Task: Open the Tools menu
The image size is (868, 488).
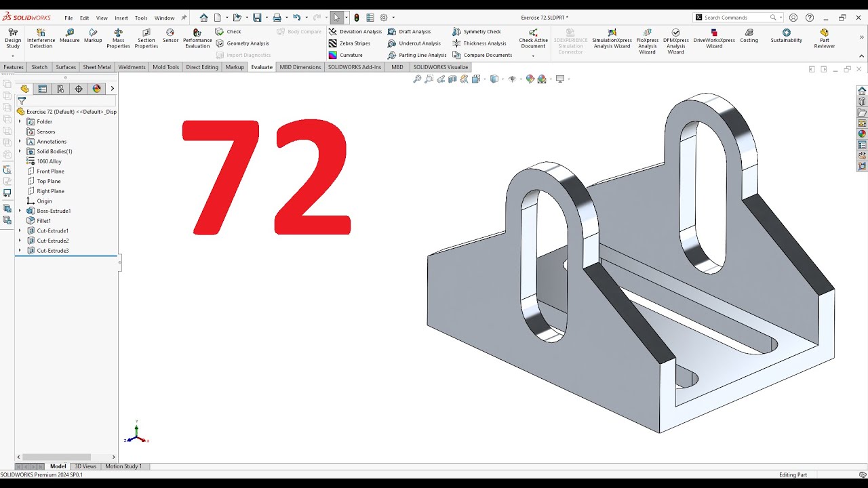Action: click(141, 18)
